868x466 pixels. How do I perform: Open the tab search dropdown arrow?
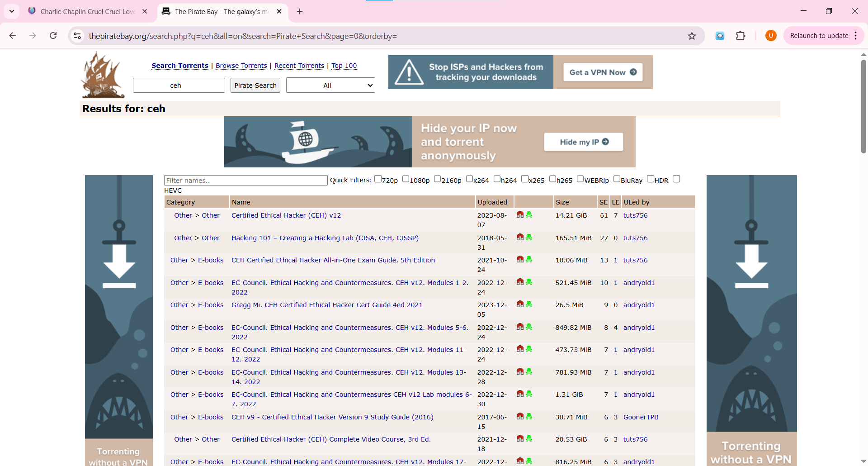[x=11, y=11]
